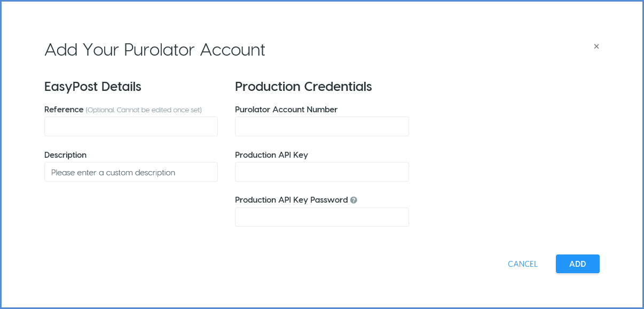Click into the Description text box
Image resolution: width=644 pixels, height=309 pixels.
131,172
